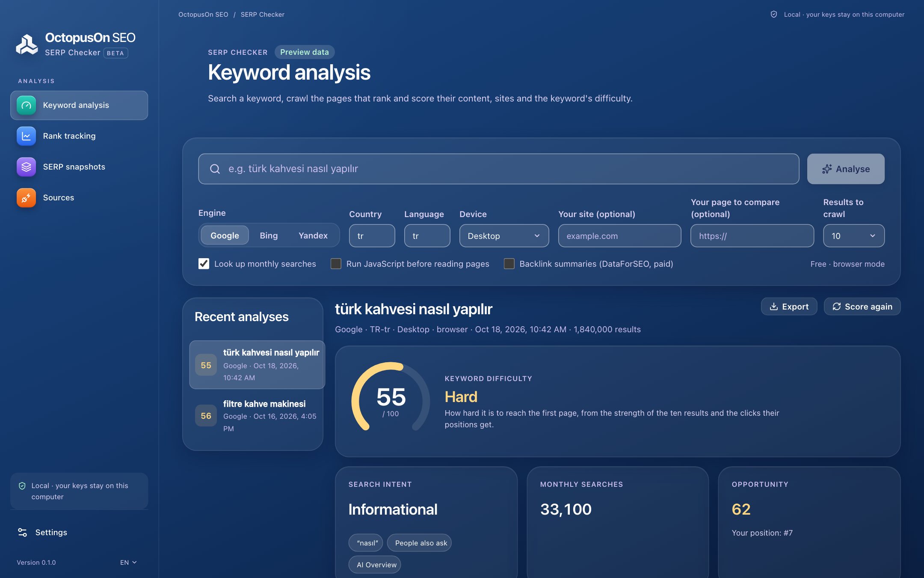The image size is (924, 578).
Task: Click the Score again button
Action: click(x=862, y=307)
